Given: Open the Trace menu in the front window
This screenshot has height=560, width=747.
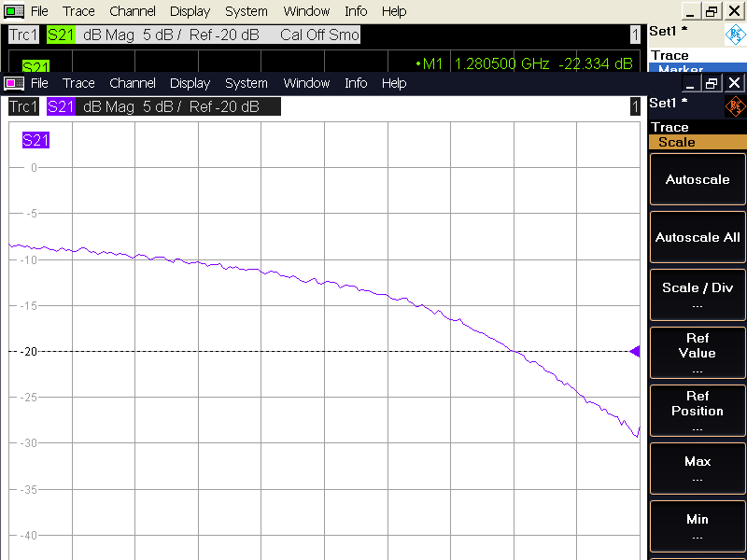Looking at the screenshot, I should (x=78, y=83).
